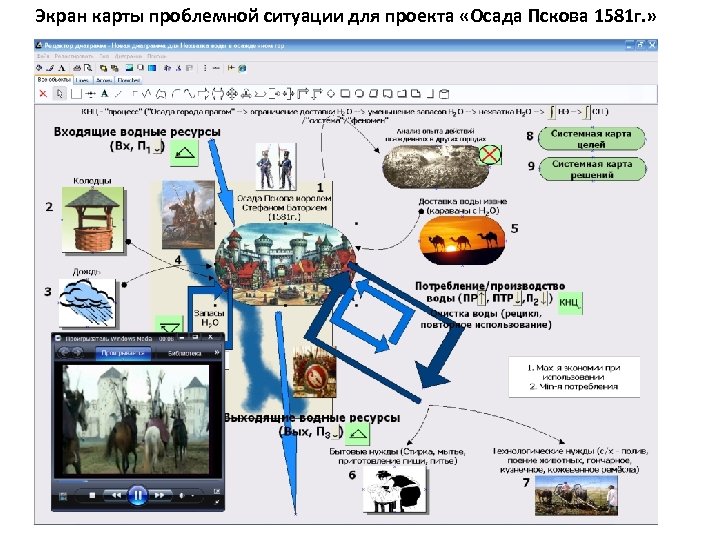
Task: Select the Все объекты tab
Action: (x=54, y=80)
